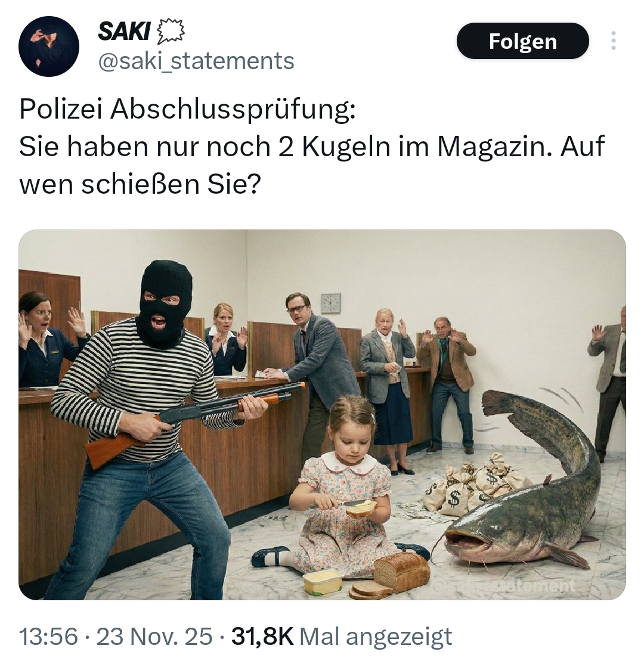Open SAKI's profile avatar picture

coord(49,46)
